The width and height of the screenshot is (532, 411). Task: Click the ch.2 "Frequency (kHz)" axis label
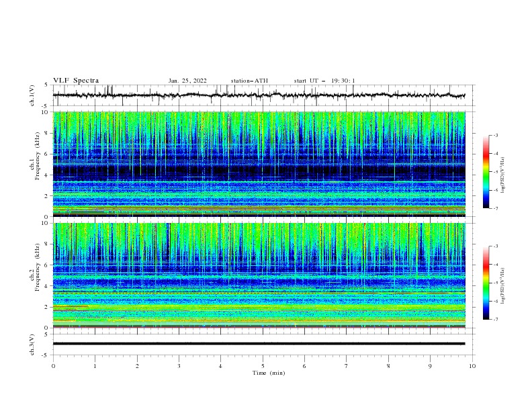click(38, 267)
